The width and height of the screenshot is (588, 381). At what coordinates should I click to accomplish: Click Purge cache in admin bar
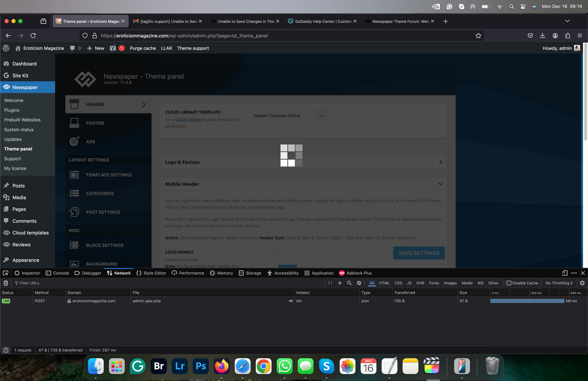(x=143, y=48)
